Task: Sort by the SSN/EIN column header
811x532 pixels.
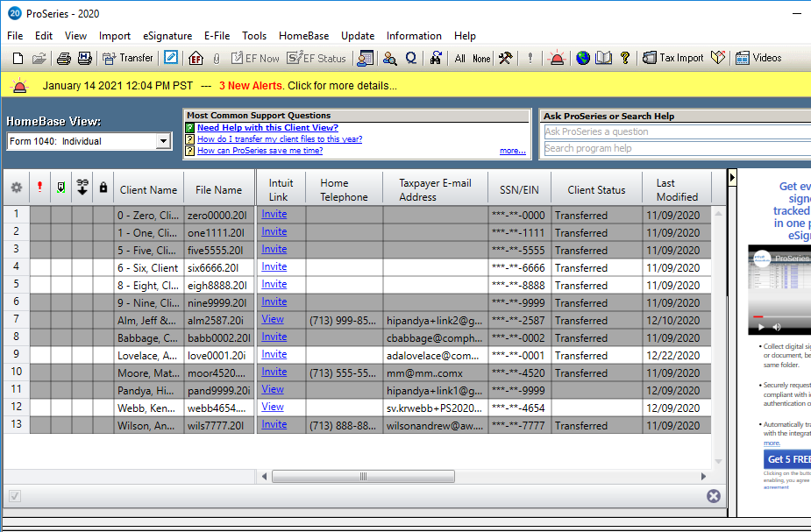Action: (x=519, y=189)
